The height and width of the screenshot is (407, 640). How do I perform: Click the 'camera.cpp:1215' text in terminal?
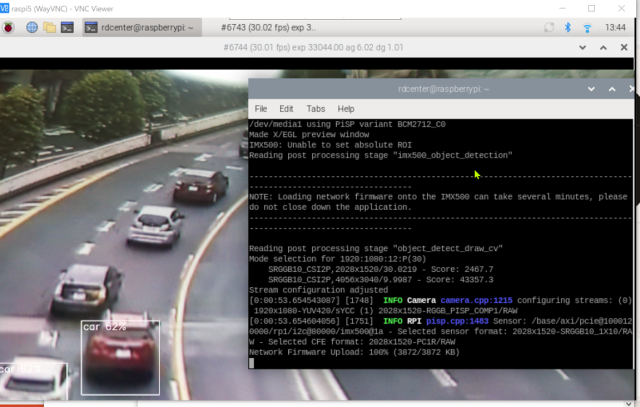tap(476, 300)
